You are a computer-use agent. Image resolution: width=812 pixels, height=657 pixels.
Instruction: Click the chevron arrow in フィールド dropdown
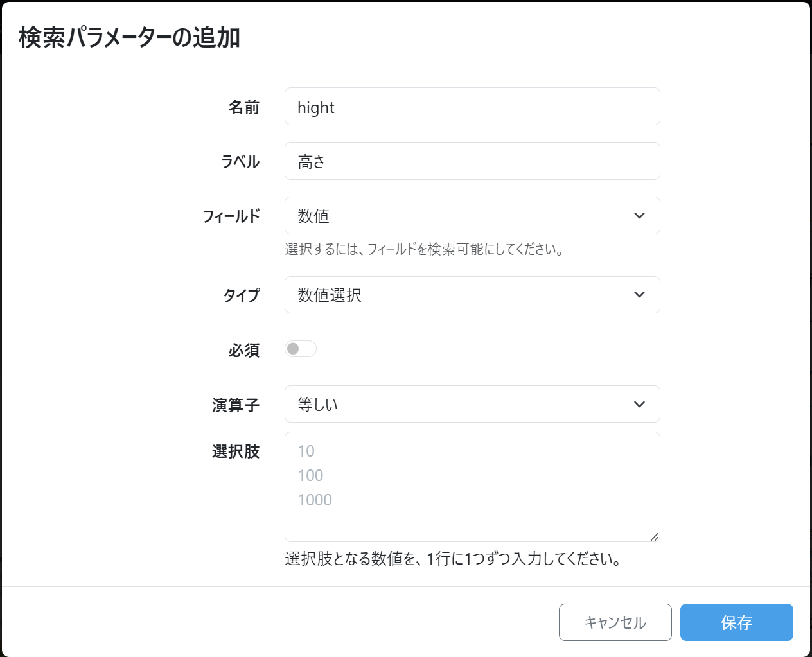pyautogui.click(x=639, y=216)
